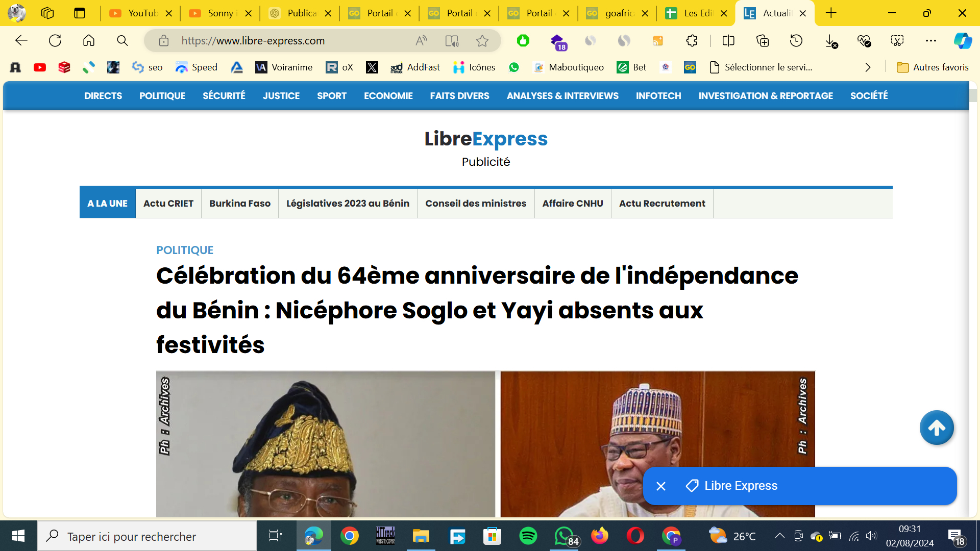Open the browser extensions puzzle icon
Screen dimensions: 980x551
pos(692,41)
